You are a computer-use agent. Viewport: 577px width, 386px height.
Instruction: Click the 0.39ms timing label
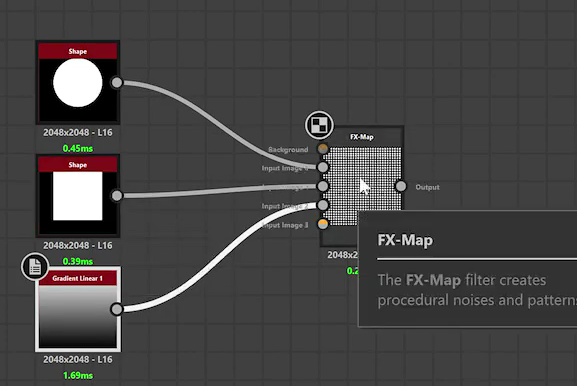coord(78,261)
